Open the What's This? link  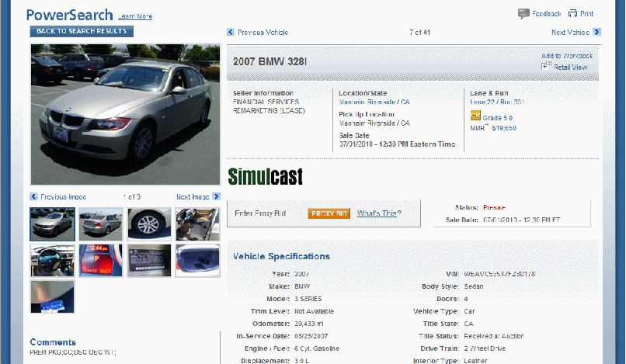click(379, 213)
